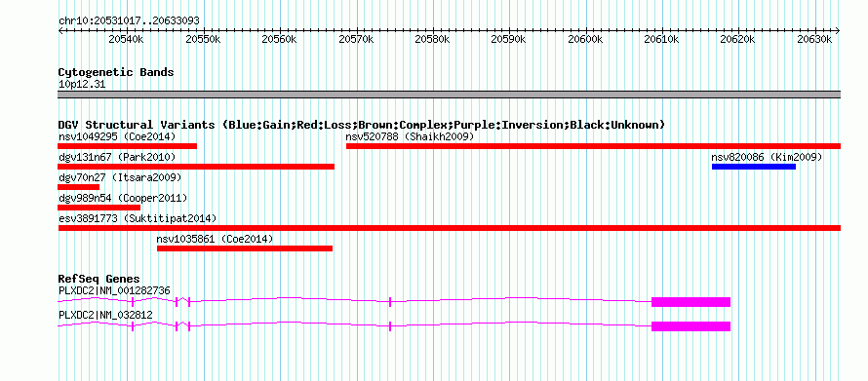Viewport: 868px width, 381px height.
Task: Select the gray 10p12.31 cytogenetic band bar
Action: pyautogui.click(x=449, y=95)
